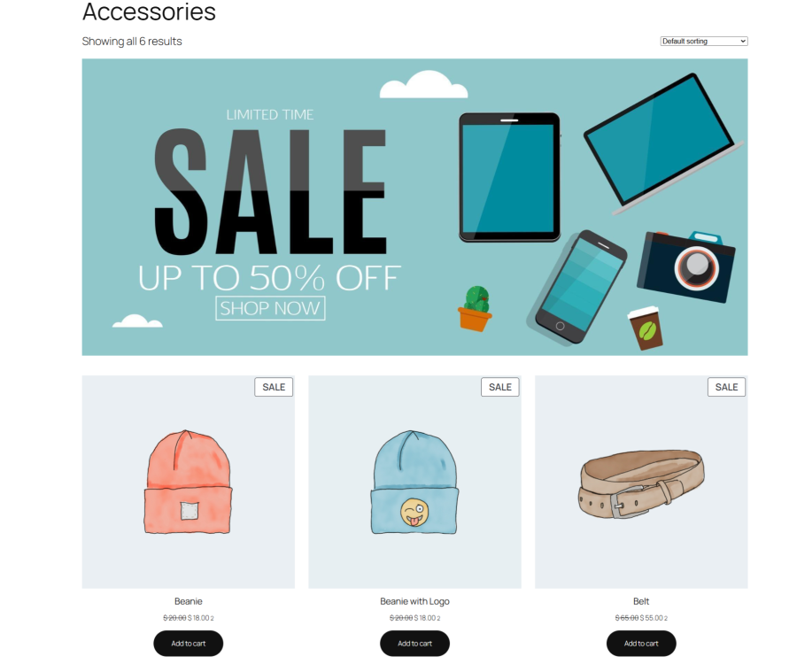Add Beanie with Logo to cart
The image size is (797, 672).
pyautogui.click(x=414, y=643)
